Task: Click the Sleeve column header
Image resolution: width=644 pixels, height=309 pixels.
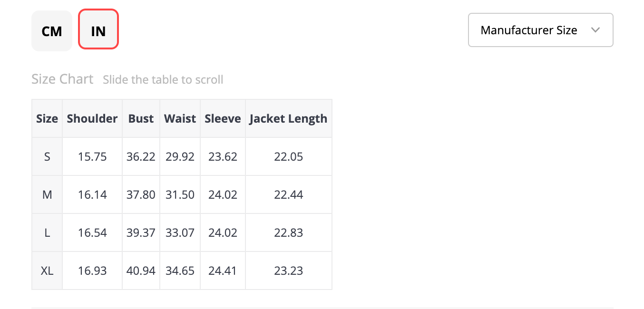Action: click(x=223, y=118)
